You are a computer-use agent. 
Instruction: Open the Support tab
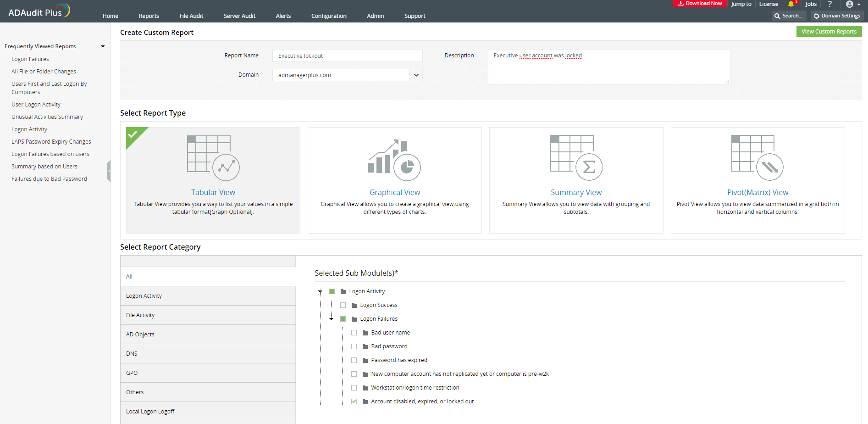(415, 16)
